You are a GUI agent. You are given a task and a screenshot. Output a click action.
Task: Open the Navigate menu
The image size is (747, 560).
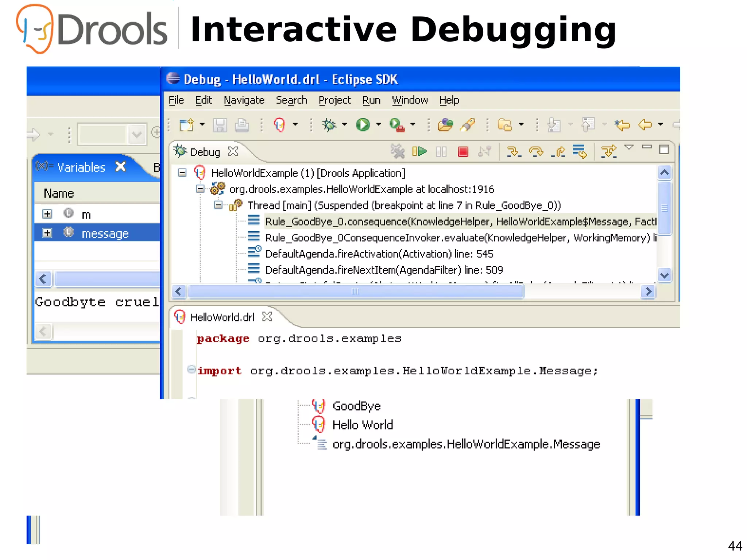(244, 100)
